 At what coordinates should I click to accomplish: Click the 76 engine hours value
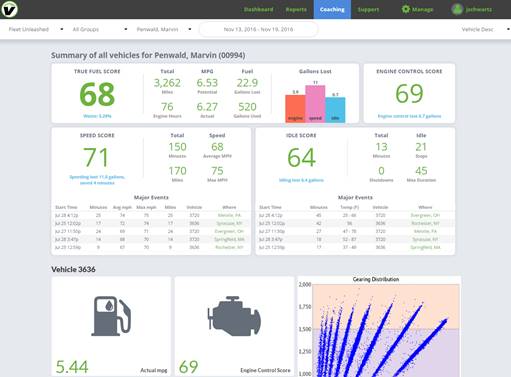(x=167, y=107)
